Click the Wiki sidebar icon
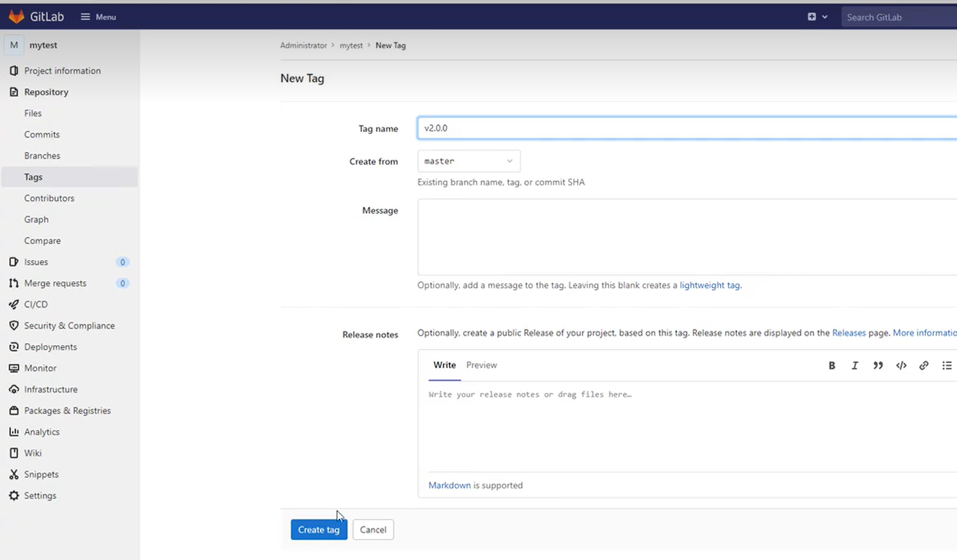 click(x=14, y=453)
